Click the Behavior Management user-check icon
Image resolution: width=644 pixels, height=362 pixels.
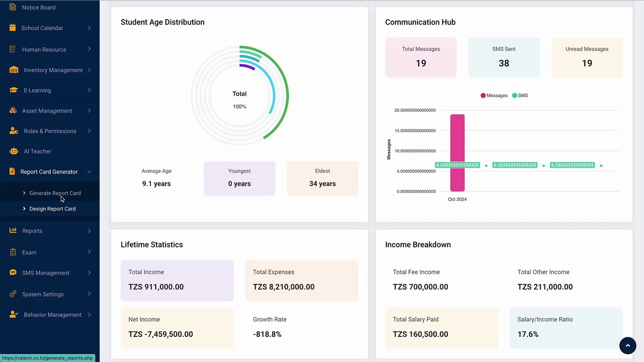pyautogui.click(x=14, y=315)
